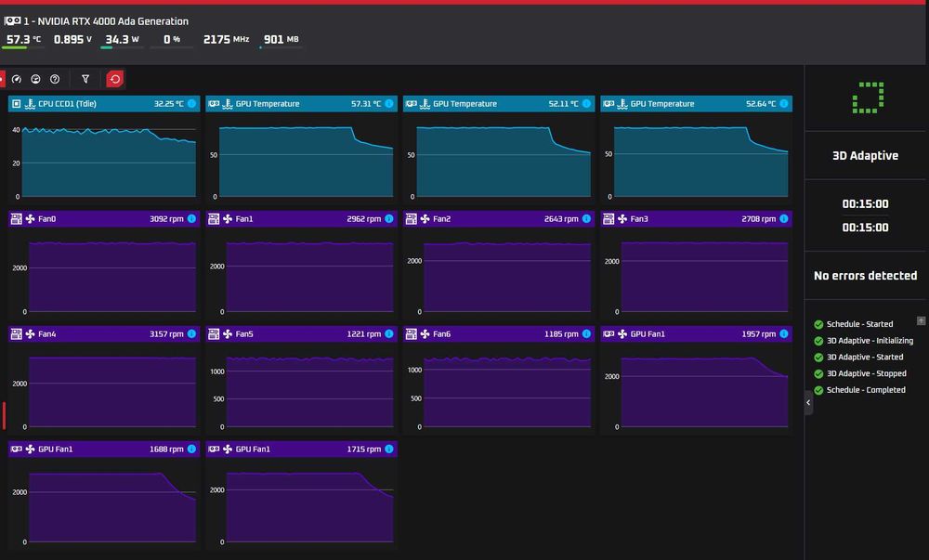Click info icon on the 52.64 °C GPU Temperature card

[784, 104]
